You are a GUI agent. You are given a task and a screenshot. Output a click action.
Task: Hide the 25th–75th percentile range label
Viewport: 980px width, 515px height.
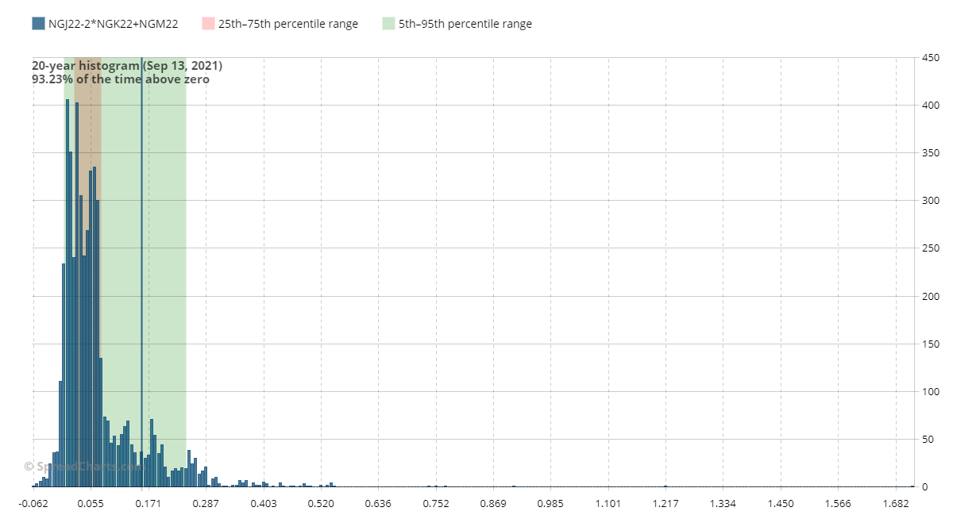(287, 24)
